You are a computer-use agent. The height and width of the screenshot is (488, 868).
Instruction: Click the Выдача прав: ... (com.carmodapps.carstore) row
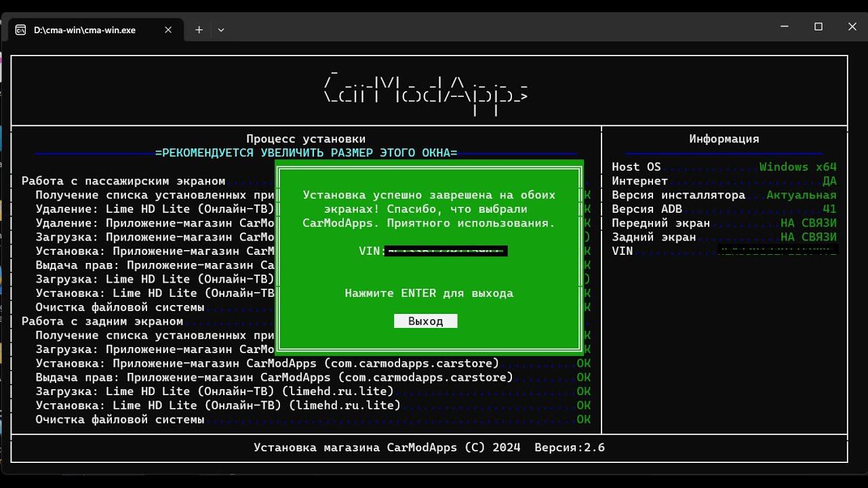point(313,378)
